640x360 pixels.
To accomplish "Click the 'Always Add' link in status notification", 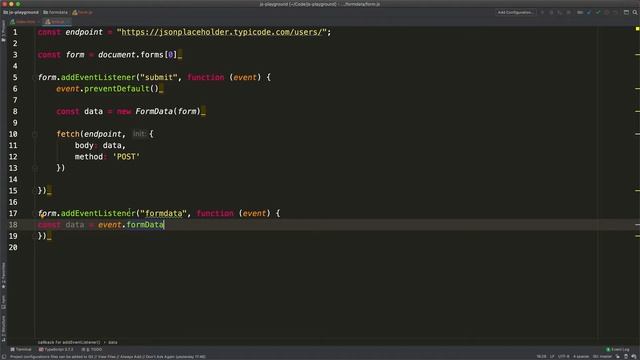I will click(x=131, y=357).
